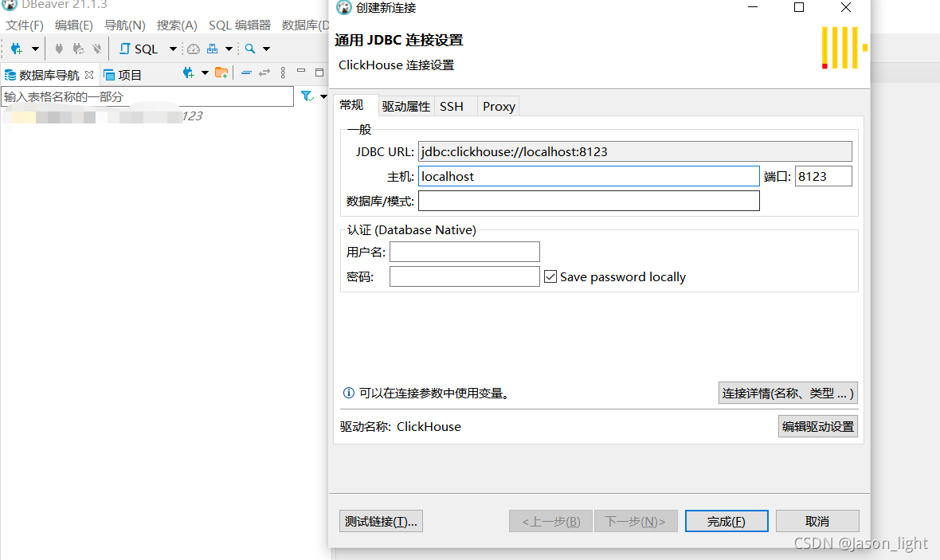The width and height of the screenshot is (940, 560).
Task: Close the 创建新连接 dialog
Action: [845, 7]
